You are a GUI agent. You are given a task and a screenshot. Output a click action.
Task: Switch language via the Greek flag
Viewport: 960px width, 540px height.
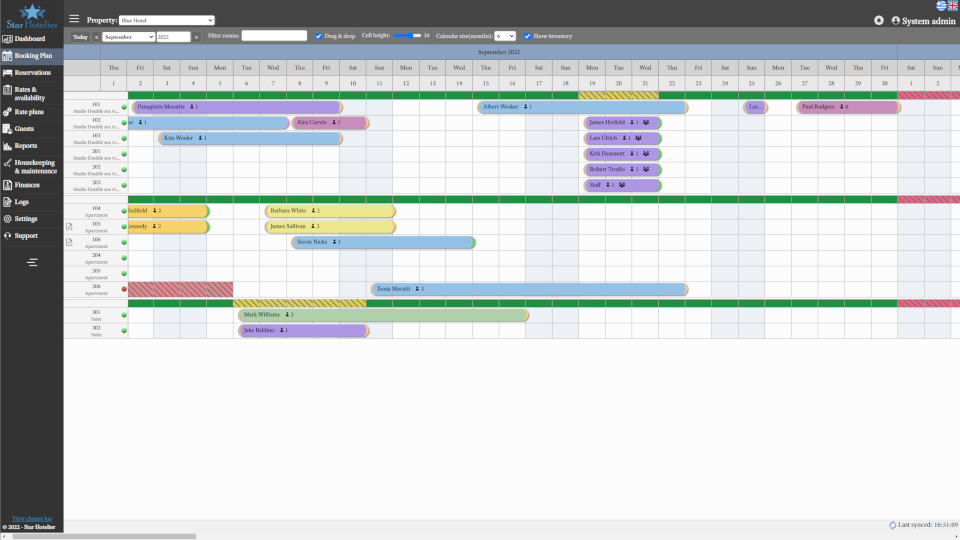tap(941, 6)
